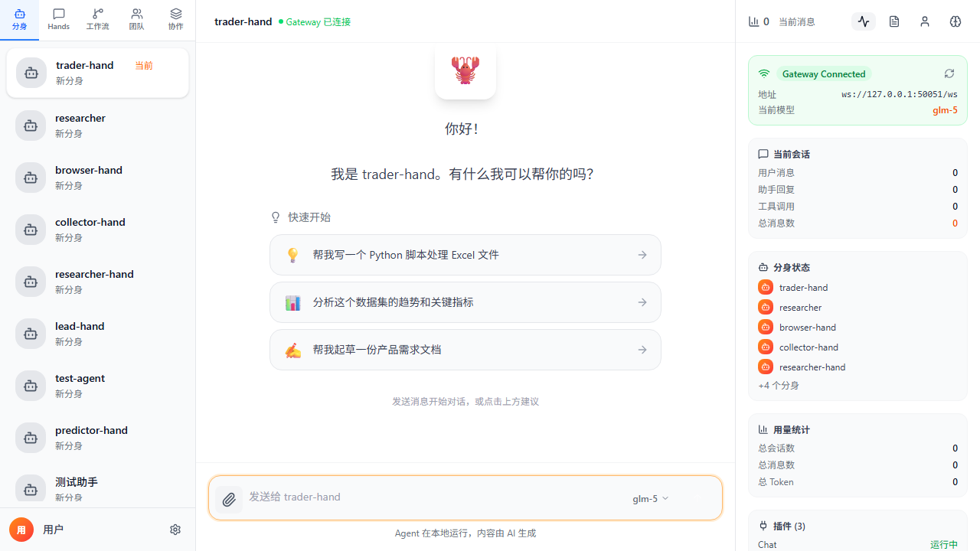Click the person profile icon in header
Screen dimensions: 980x551
pos(925,21)
